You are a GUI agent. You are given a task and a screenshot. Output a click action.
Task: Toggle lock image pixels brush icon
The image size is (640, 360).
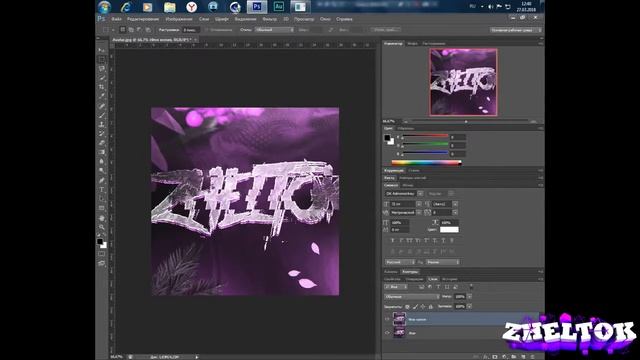click(x=415, y=307)
